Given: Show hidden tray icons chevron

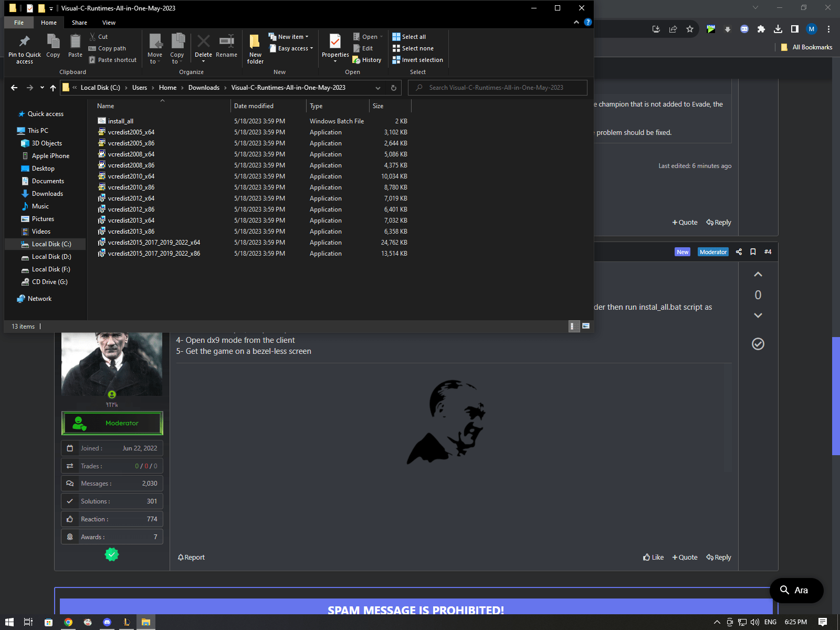Looking at the screenshot, I should 717,622.
